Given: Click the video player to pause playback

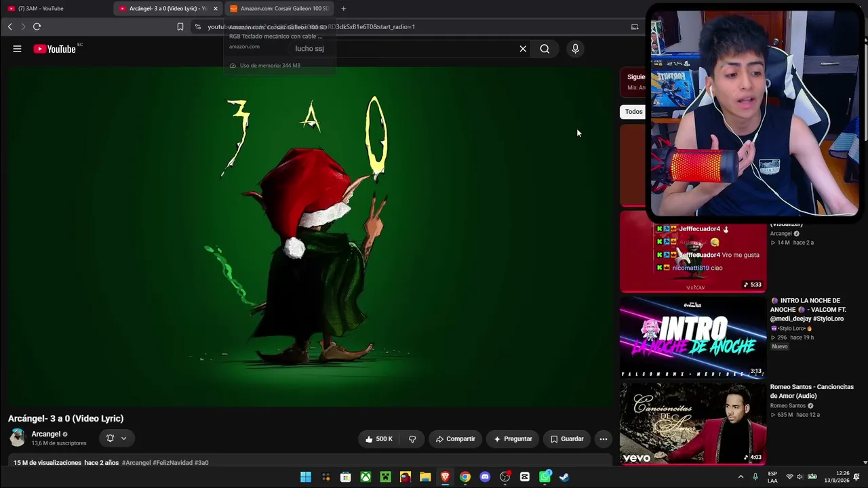Looking at the screenshot, I should [311, 236].
